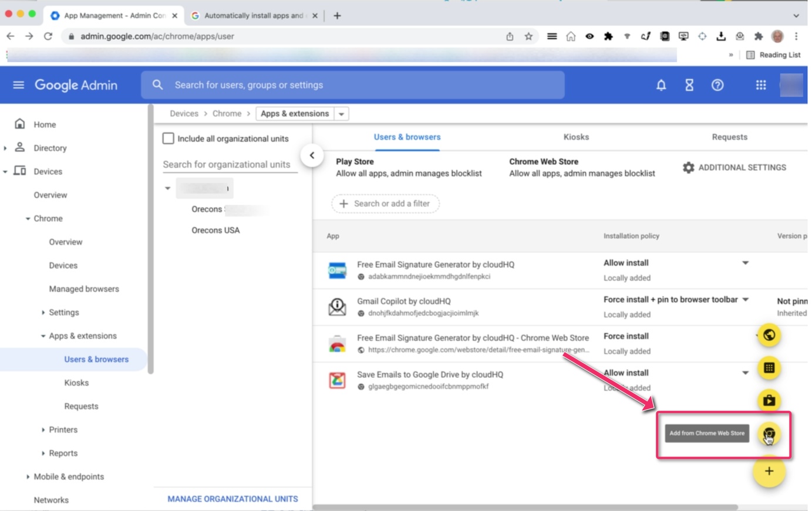Close the App Management browser tab
The height and width of the screenshot is (511, 812).
174,16
